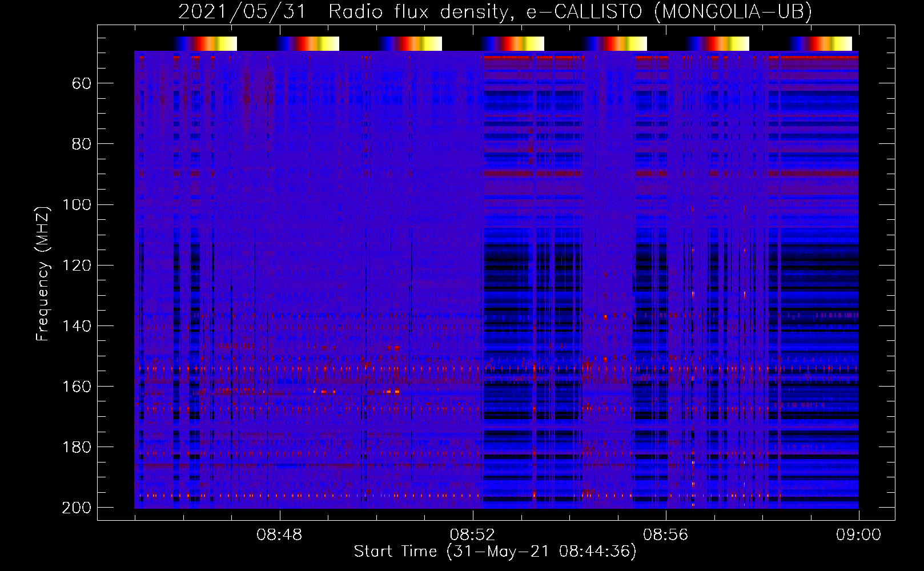Screen dimensions: 924x571
Task: Click the 08:48 time tick label
Action: [x=279, y=535]
